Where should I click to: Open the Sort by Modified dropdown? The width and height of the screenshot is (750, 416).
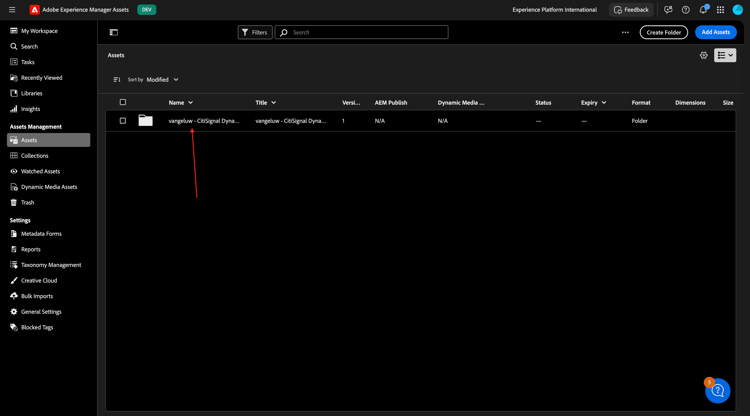pyautogui.click(x=163, y=79)
